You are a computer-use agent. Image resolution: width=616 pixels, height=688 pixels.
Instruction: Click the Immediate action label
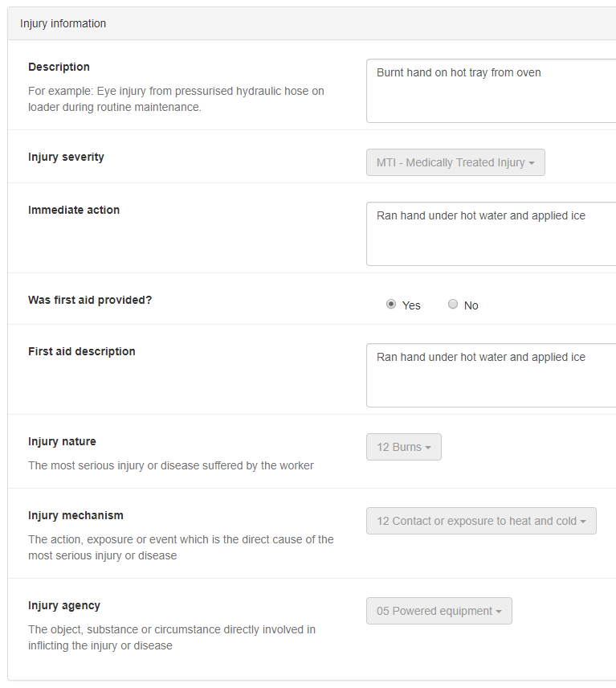pyautogui.click(x=74, y=210)
